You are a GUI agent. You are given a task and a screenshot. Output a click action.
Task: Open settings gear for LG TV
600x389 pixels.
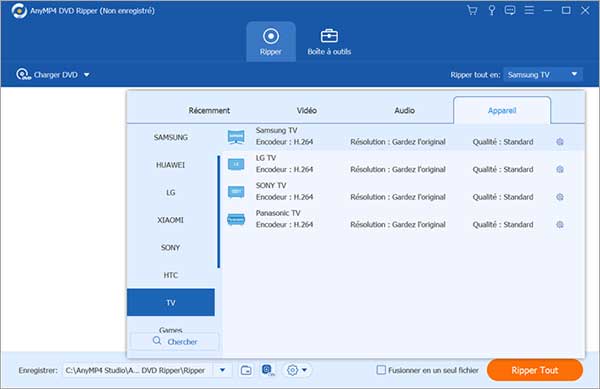point(560,169)
